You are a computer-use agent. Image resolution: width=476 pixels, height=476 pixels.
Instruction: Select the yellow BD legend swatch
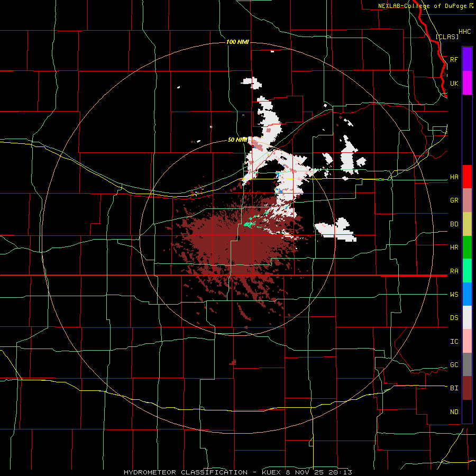(467, 224)
